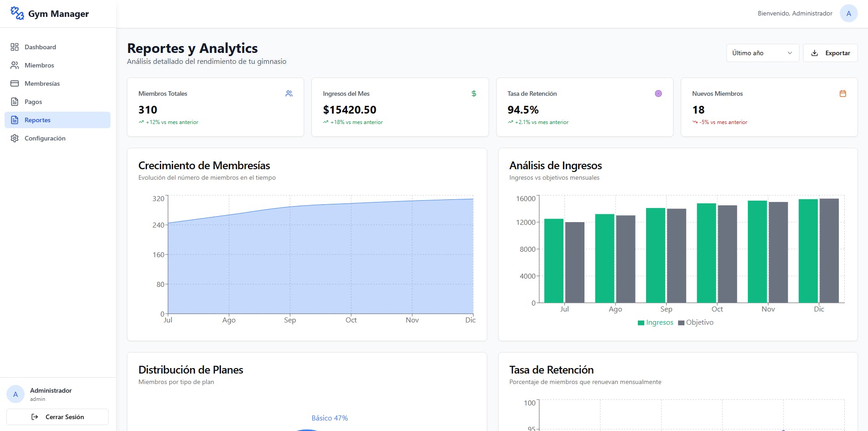Click the Cerrar Sesión button
The width and height of the screenshot is (868, 431).
pyautogui.click(x=58, y=417)
